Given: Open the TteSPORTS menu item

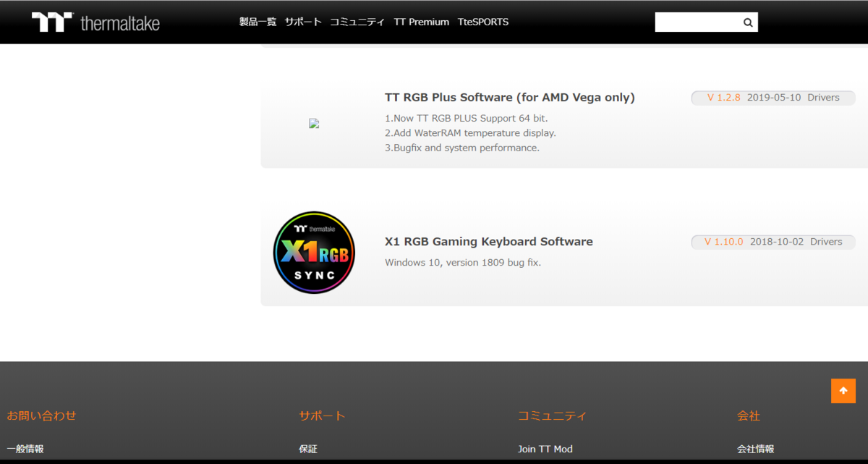Looking at the screenshot, I should (483, 22).
